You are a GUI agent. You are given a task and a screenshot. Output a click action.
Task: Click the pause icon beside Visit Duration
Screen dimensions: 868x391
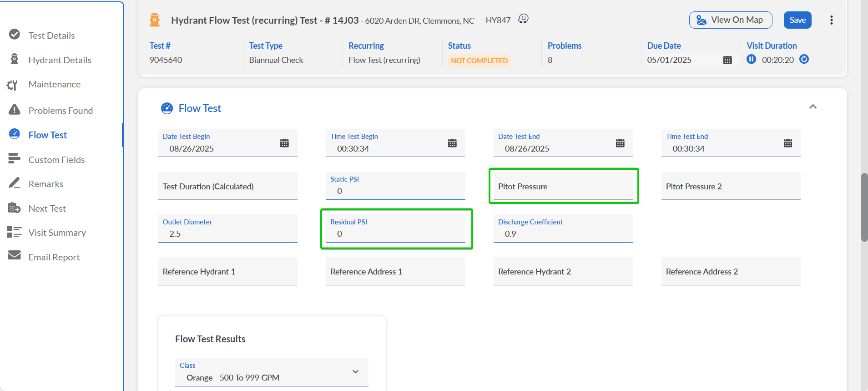tap(751, 59)
